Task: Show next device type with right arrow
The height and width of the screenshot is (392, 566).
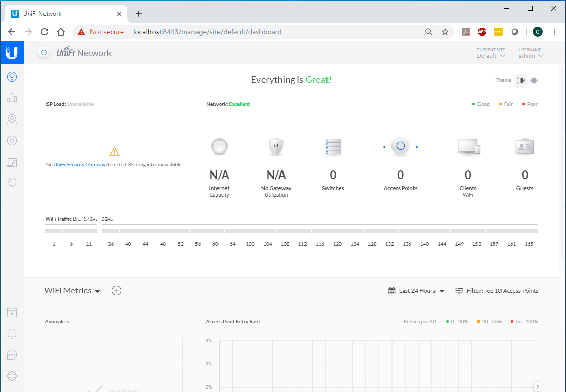Action: point(417,147)
